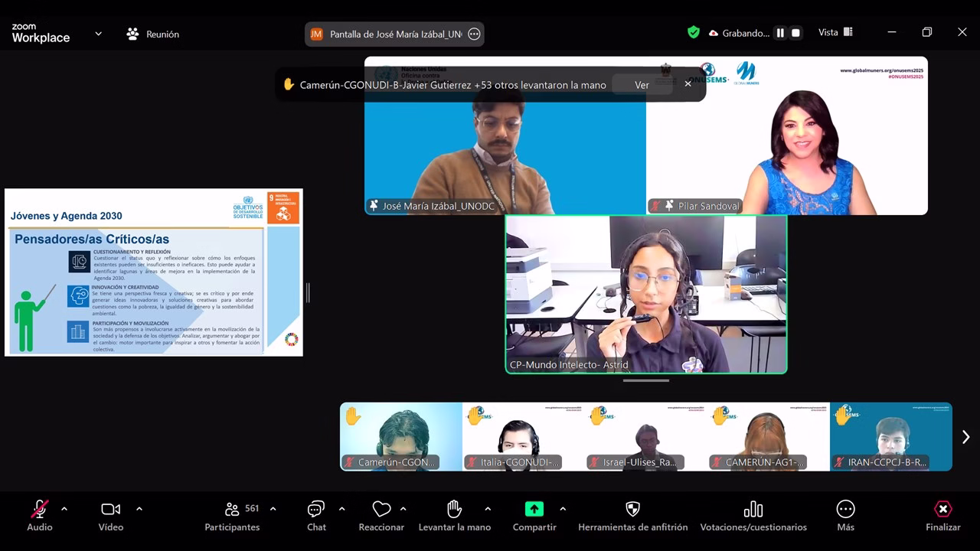Show next participants with right arrow

(965, 437)
